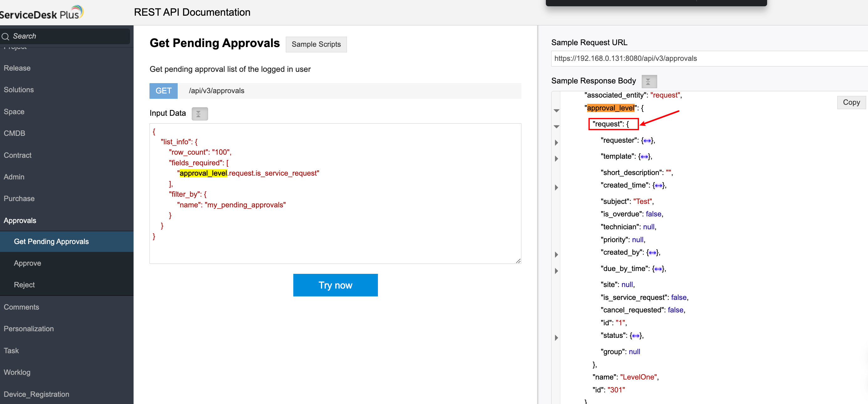This screenshot has width=868, height=404.
Task: Open the Reject API sidebar item
Action: point(24,284)
